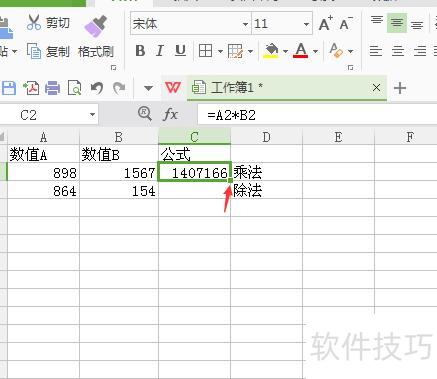Add a new document tab with plus
437x379 pixels.
(x=400, y=88)
